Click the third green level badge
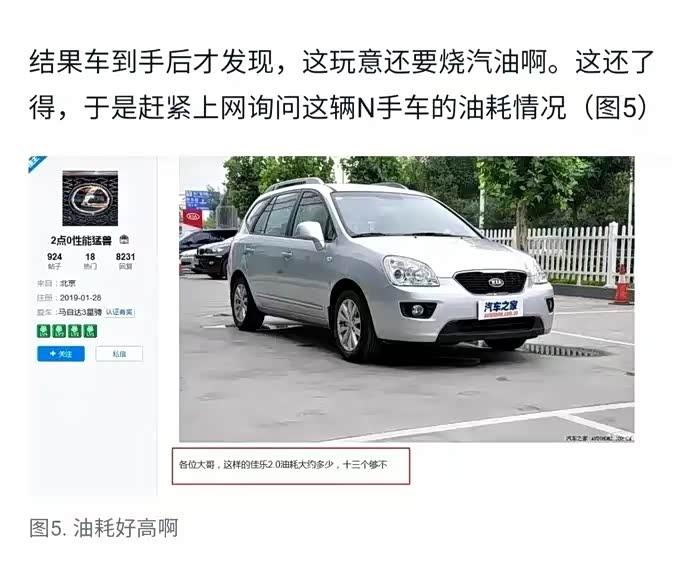 tap(74, 331)
